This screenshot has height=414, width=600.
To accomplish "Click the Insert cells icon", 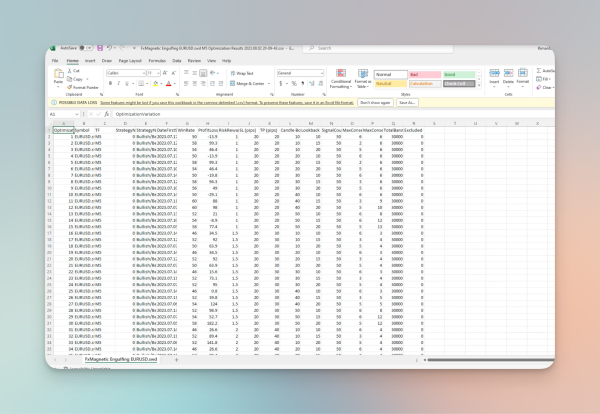I will (x=496, y=78).
